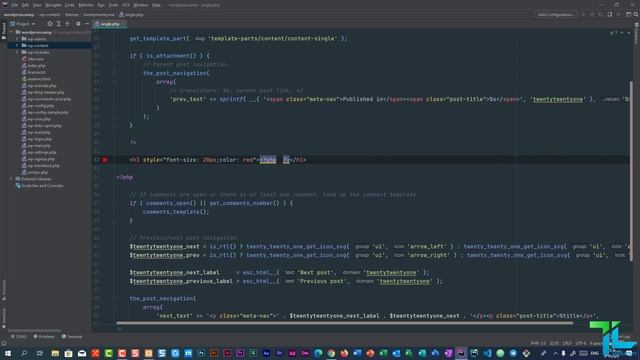Click Add Configuration button
This screenshot has width=640, height=360.
[556, 15]
